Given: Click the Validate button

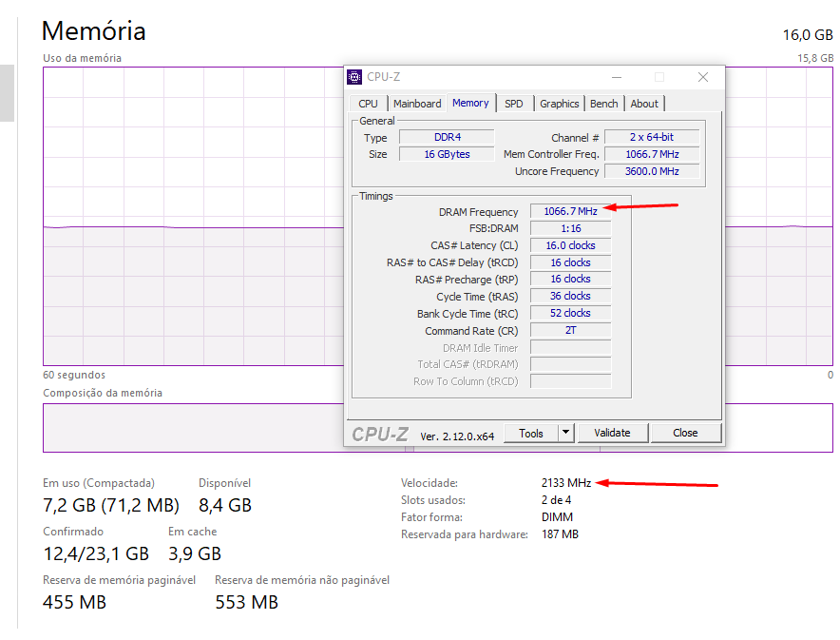Looking at the screenshot, I should tap(612, 433).
